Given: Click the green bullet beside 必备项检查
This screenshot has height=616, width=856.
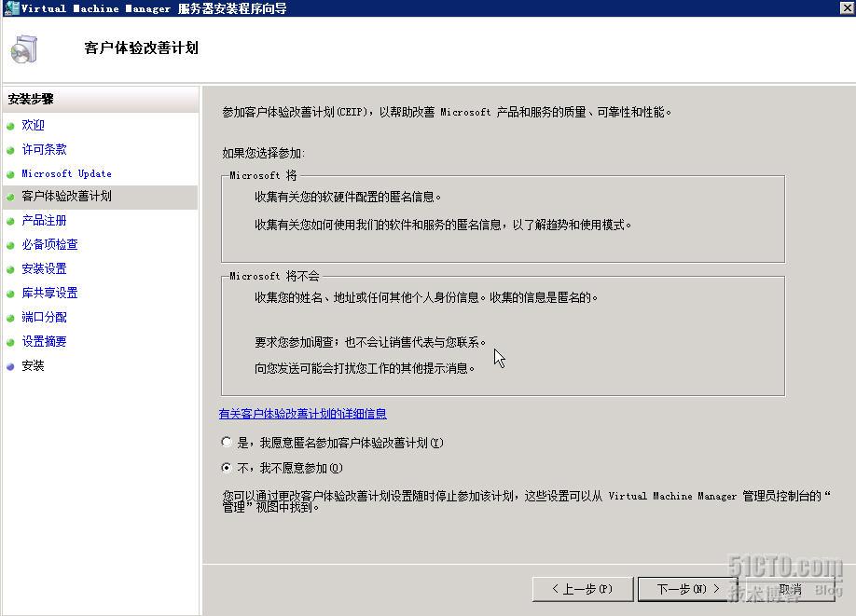Looking at the screenshot, I should tap(10, 245).
